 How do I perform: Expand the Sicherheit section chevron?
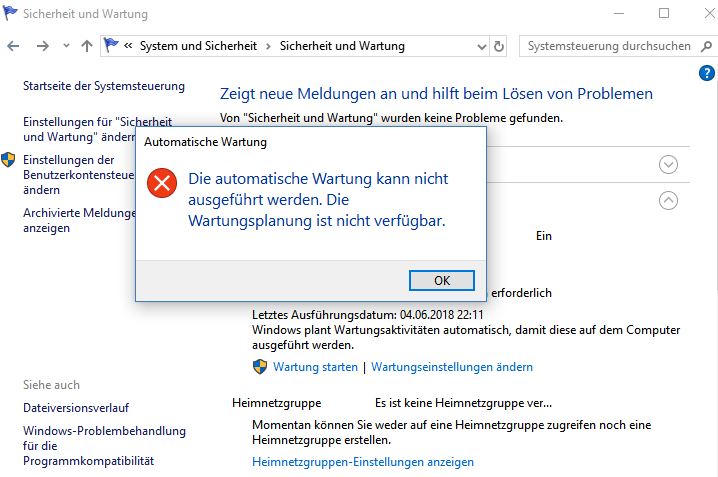(668, 164)
